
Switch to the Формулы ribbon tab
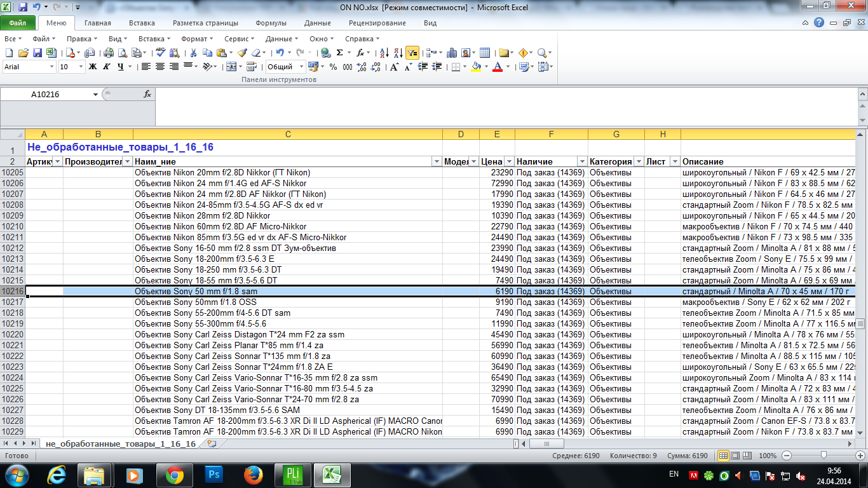[271, 23]
